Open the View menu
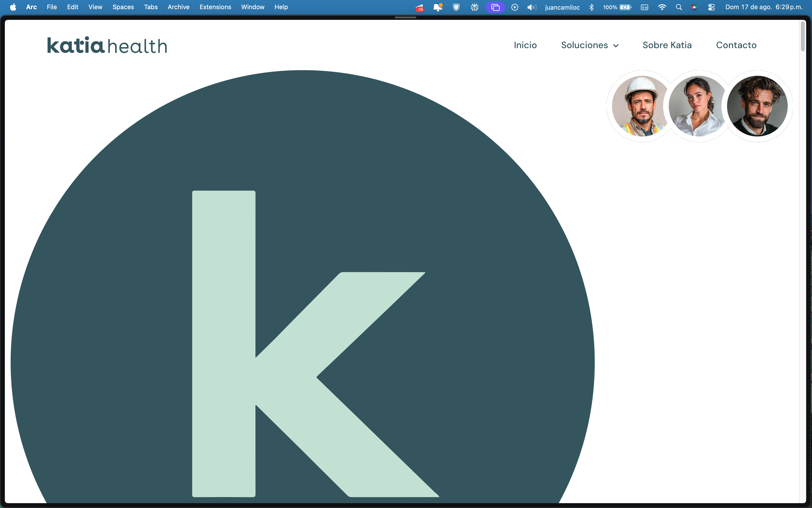This screenshot has width=812, height=508. tap(95, 7)
